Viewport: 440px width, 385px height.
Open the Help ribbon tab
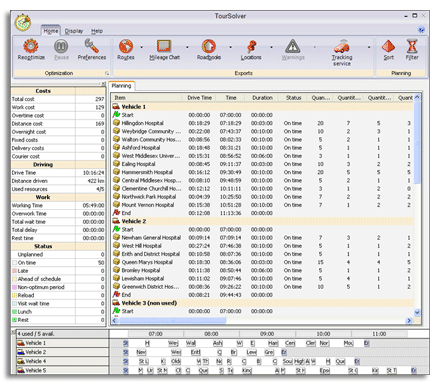[x=97, y=31]
